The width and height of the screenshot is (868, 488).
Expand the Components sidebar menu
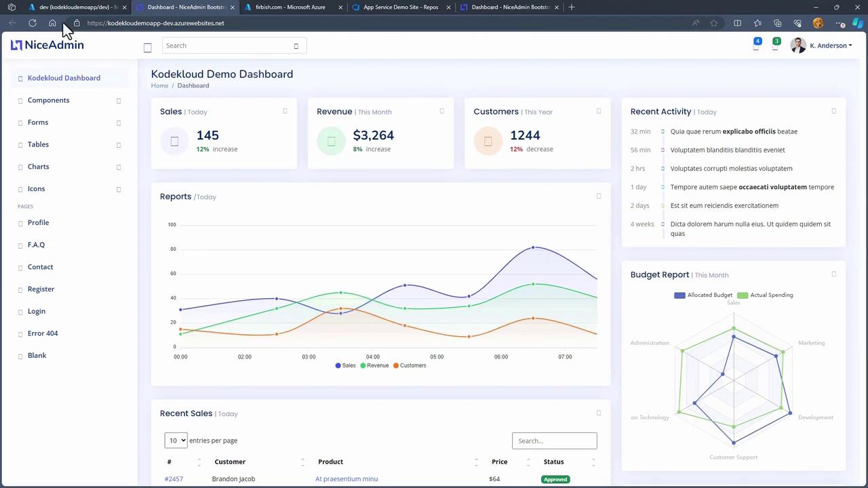click(x=48, y=100)
